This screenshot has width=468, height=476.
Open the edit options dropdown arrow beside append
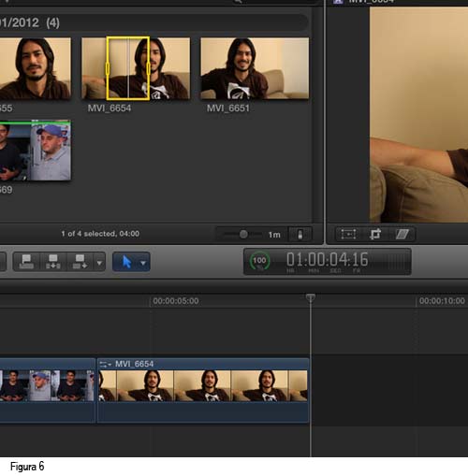pos(99,263)
